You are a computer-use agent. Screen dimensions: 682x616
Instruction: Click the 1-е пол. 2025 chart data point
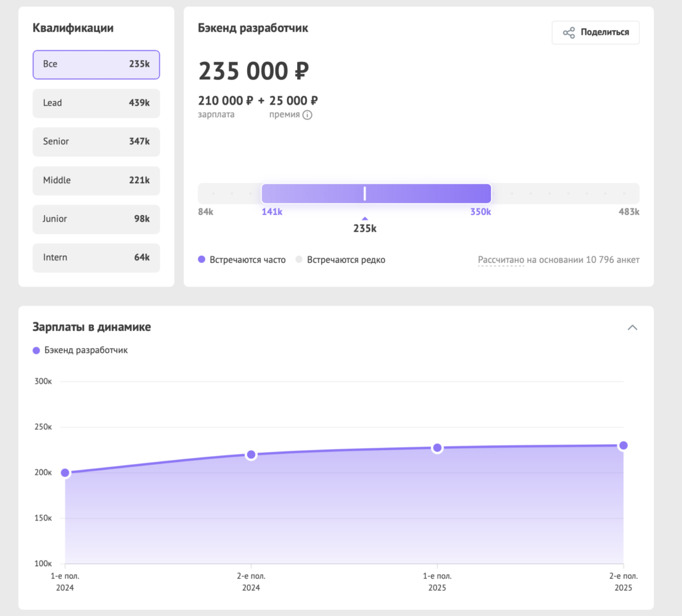(x=437, y=448)
